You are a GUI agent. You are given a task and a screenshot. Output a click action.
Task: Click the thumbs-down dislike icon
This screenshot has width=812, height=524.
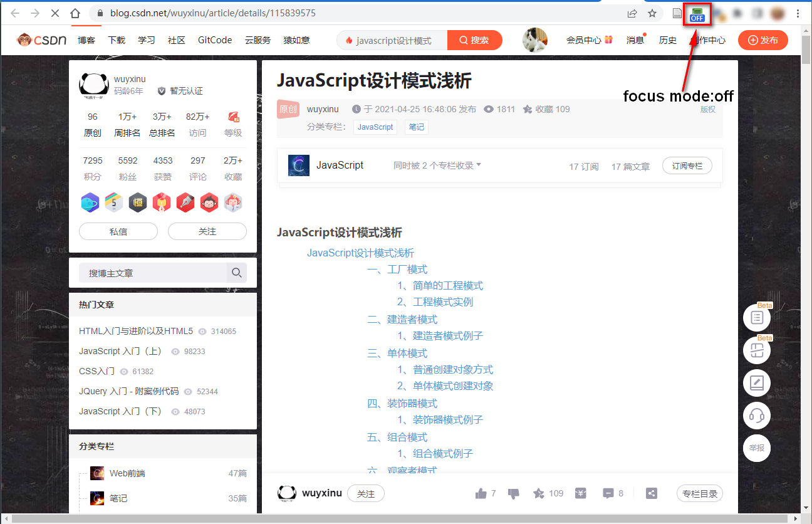[x=514, y=493]
